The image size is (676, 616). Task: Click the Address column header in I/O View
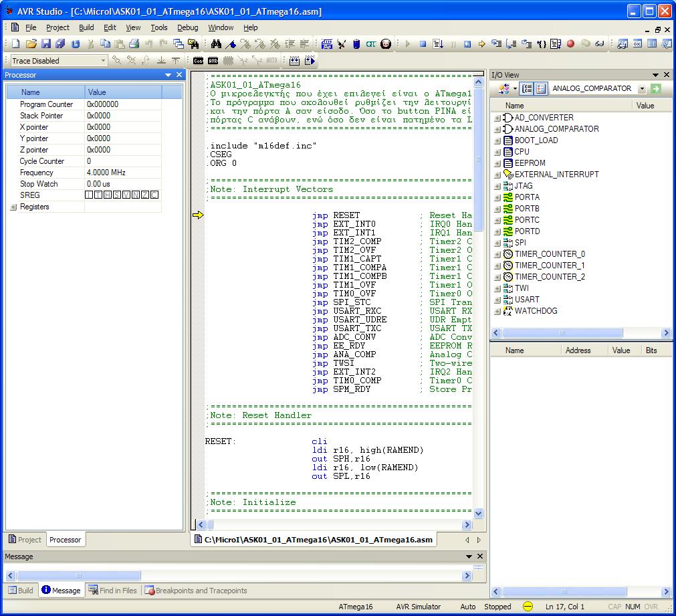click(x=584, y=350)
